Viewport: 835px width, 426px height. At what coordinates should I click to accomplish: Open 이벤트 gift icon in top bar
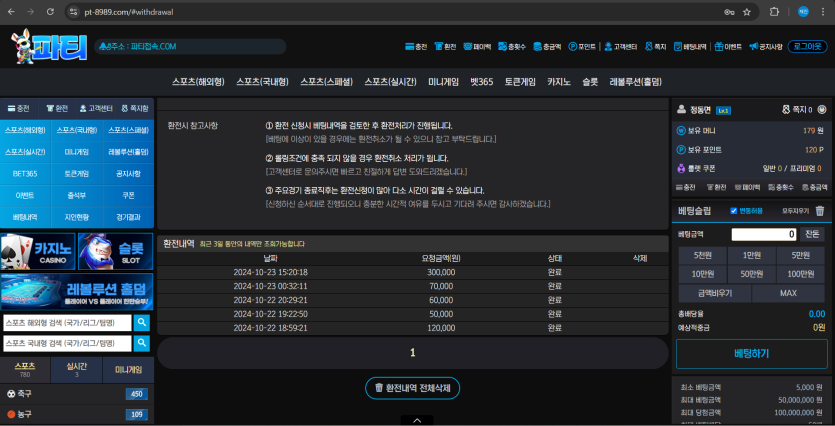coord(729,47)
